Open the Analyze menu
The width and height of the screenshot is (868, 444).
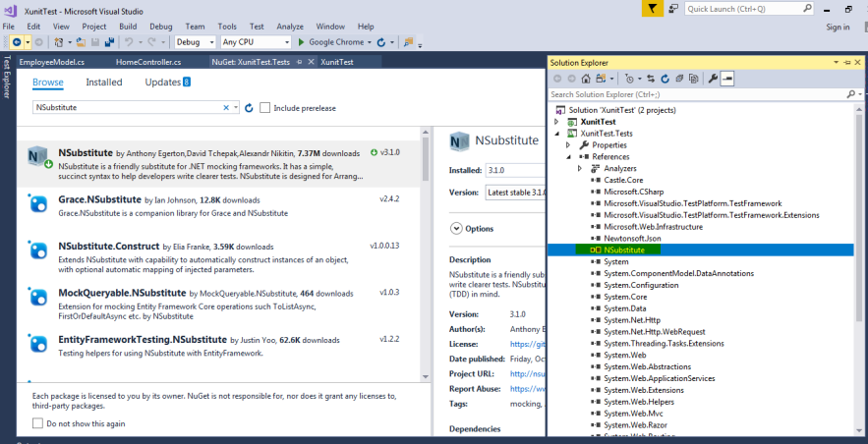[290, 26]
